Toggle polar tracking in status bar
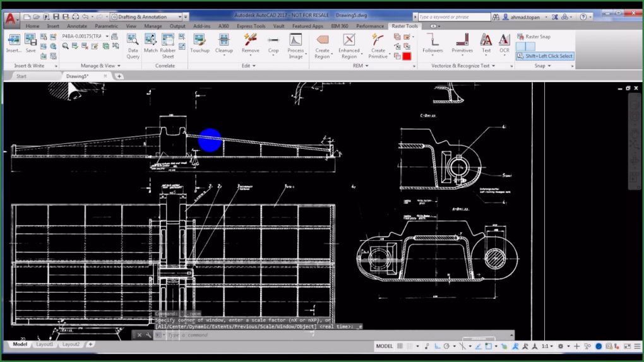The image size is (644, 362). click(x=446, y=346)
